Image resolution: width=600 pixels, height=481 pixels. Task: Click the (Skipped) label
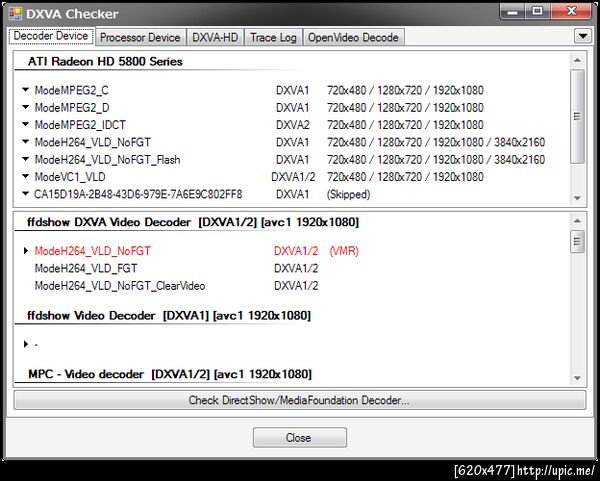(348, 194)
